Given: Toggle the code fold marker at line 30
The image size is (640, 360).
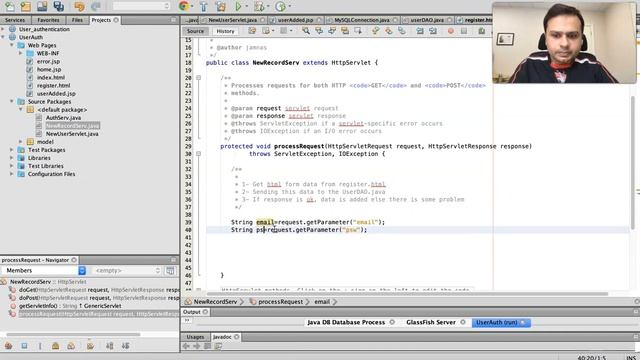Looking at the screenshot, I should coord(198,154).
